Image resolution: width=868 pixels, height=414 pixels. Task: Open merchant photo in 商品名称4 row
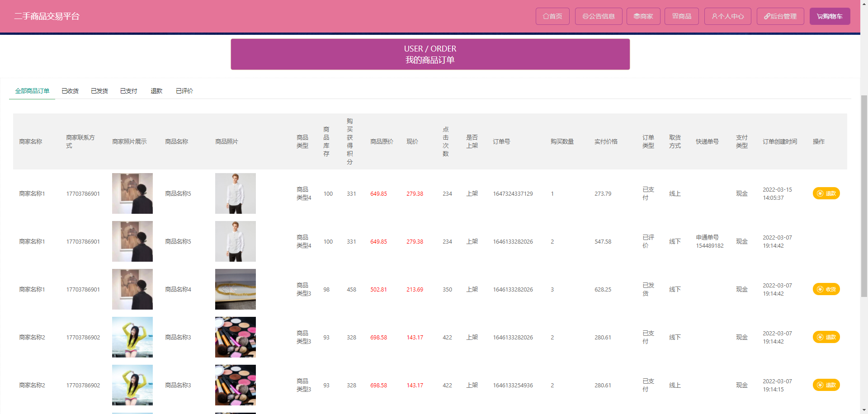tap(132, 289)
